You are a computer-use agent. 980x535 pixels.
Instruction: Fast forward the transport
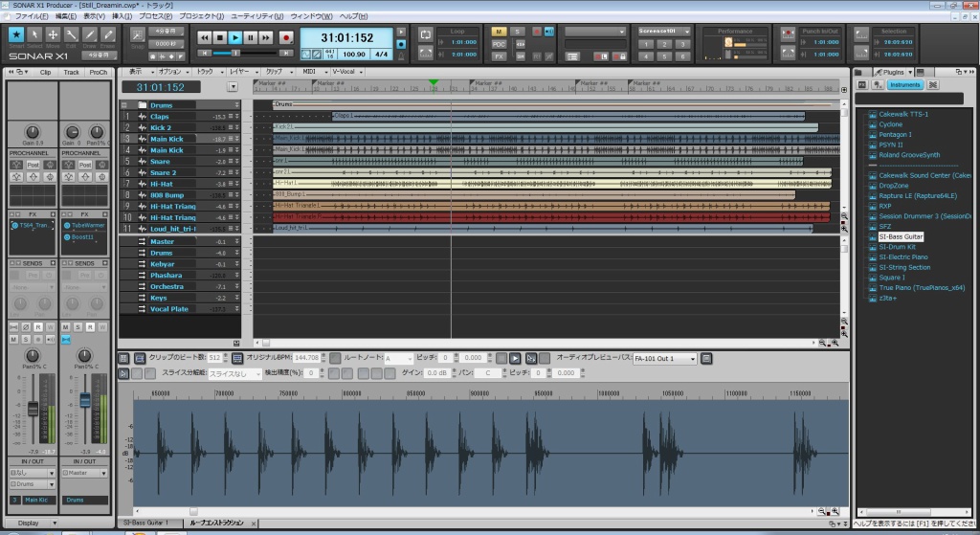(x=266, y=37)
